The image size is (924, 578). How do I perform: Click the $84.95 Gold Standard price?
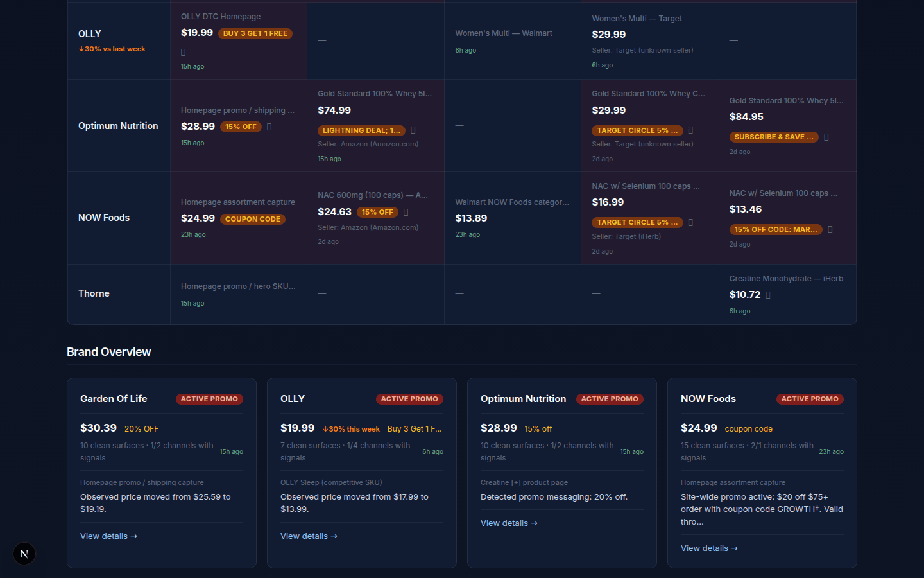pyautogui.click(x=746, y=117)
